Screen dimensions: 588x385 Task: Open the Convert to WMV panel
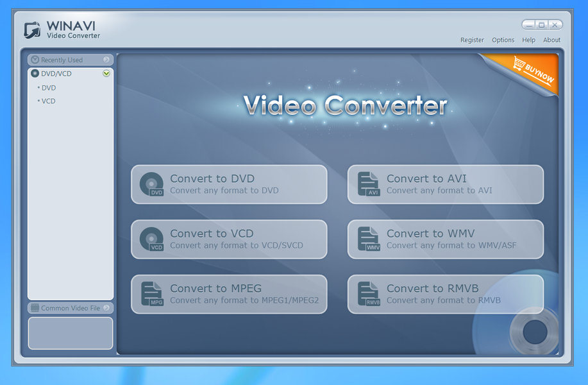[x=445, y=239]
